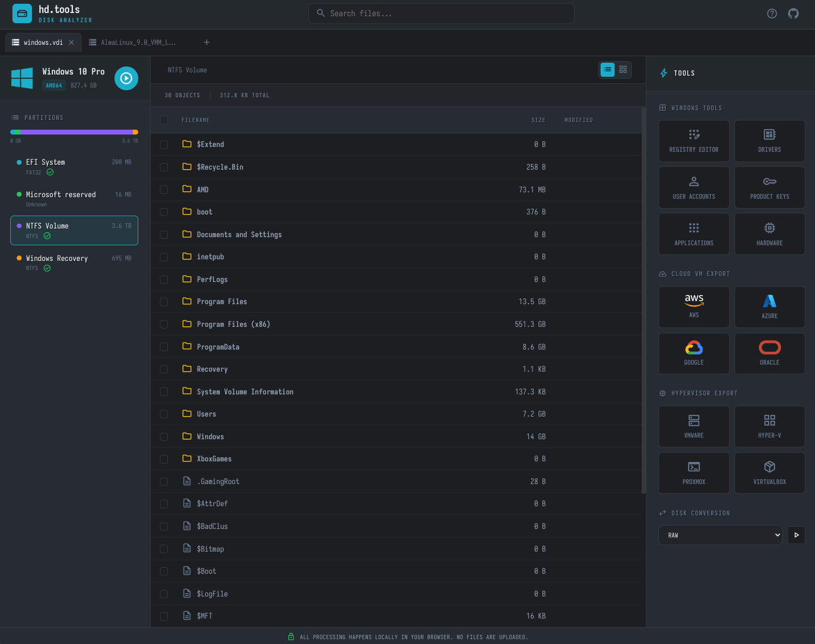
Task: Export the disk to AWS
Action: pos(693,307)
